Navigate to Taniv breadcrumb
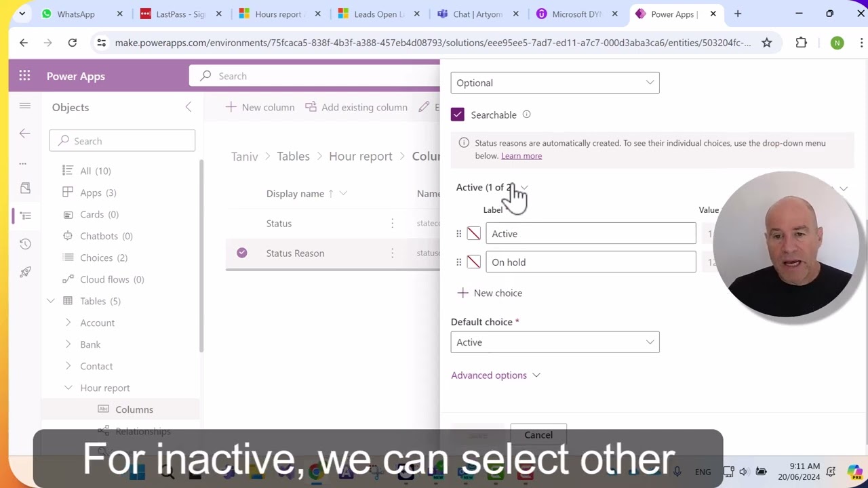This screenshot has height=488, width=868. point(244,156)
